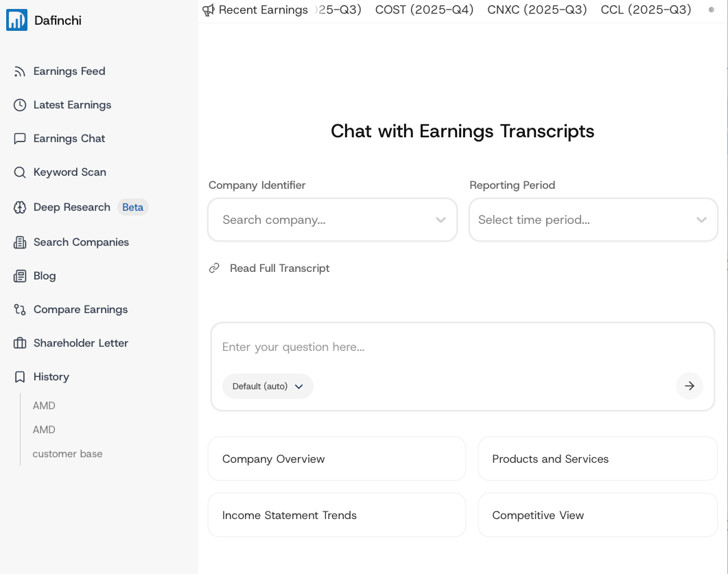The image size is (728, 574).
Task: Click the Dafinchi logo icon
Action: 16,20
